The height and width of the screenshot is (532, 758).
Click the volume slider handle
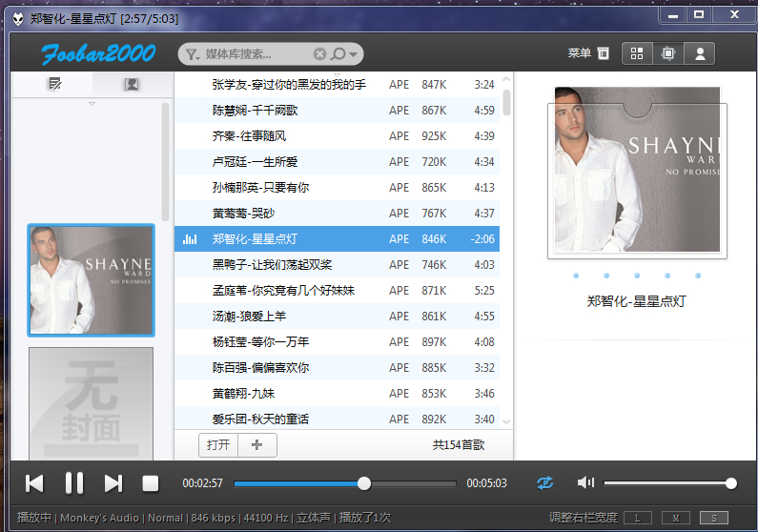coord(731,483)
